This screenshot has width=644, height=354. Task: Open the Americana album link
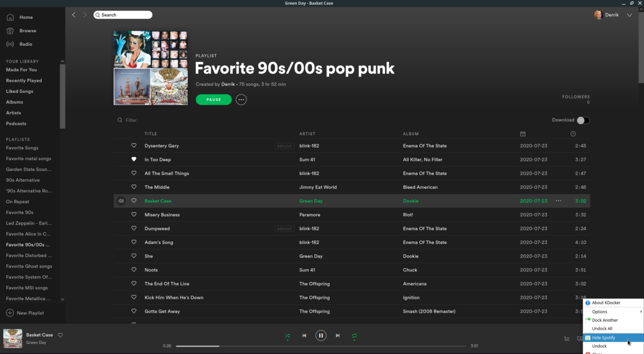415,284
